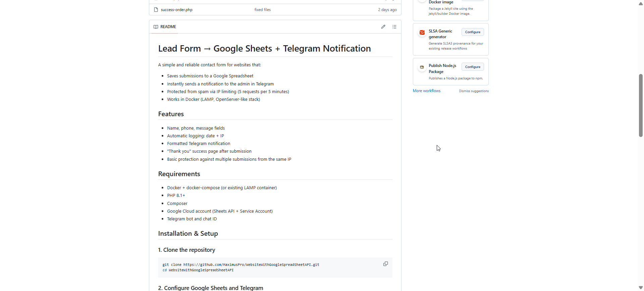Select the README tab

point(165,27)
